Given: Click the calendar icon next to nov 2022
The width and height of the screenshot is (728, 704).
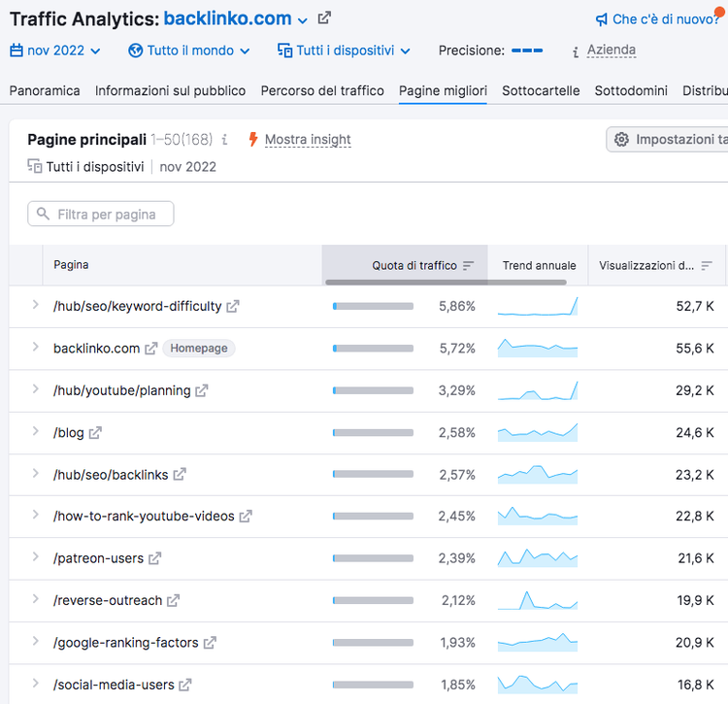Looking at the screenshot, I should point(17,50).
